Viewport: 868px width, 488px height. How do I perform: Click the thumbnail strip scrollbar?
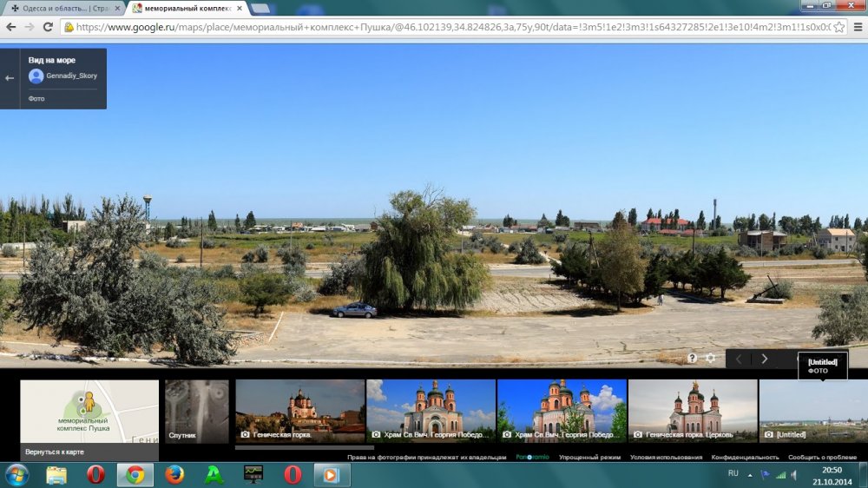tap(305, 447)
